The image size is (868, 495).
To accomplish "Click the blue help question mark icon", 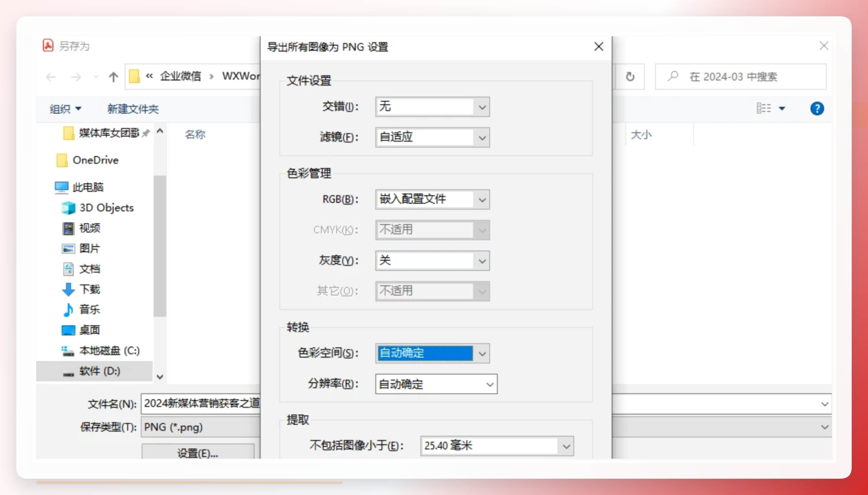I will click(817, 109).
